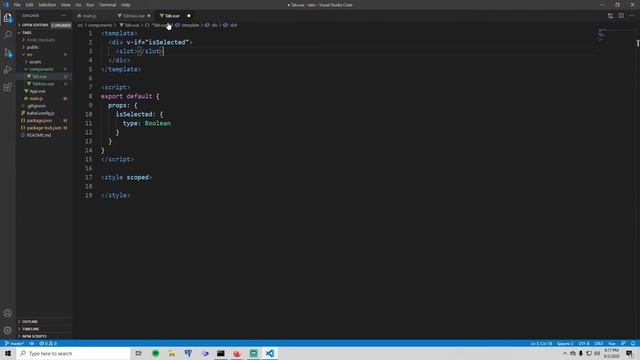Open package-lock.json from the file tree

(x=44, y=128)
